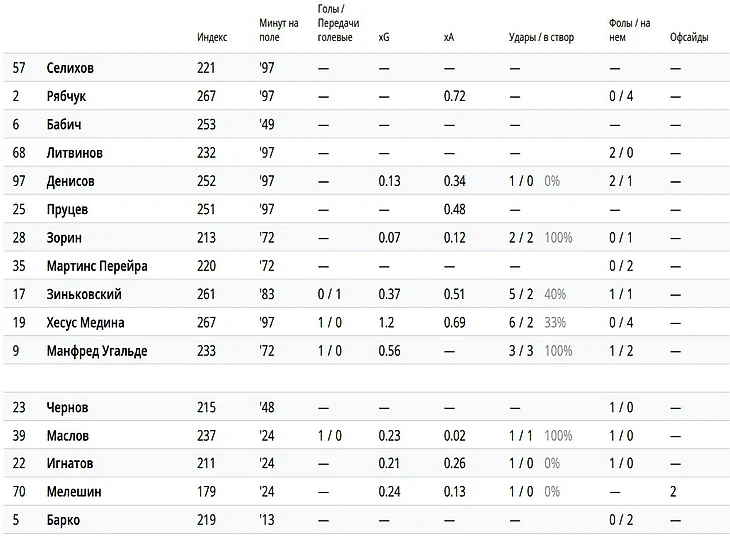Click on player Литвинов
The width and height of the screenshot is (730, 536).
[x=74, y=153]
